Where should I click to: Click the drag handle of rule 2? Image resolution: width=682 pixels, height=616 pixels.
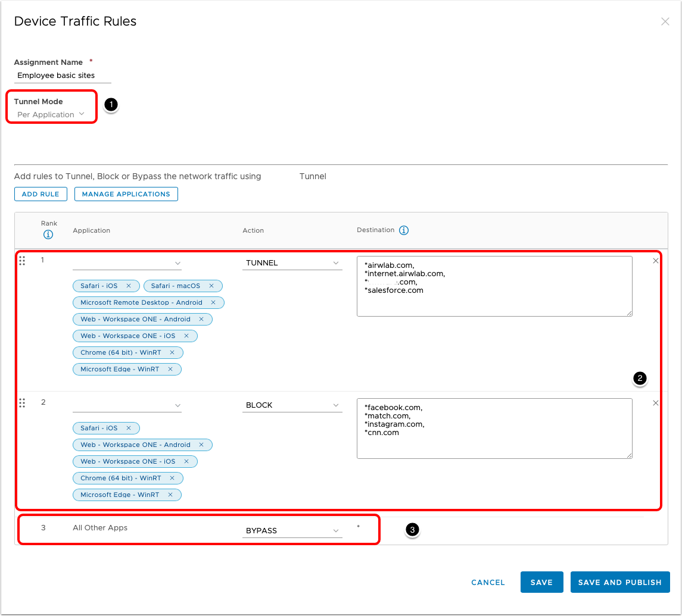click(x=22, y=403)
